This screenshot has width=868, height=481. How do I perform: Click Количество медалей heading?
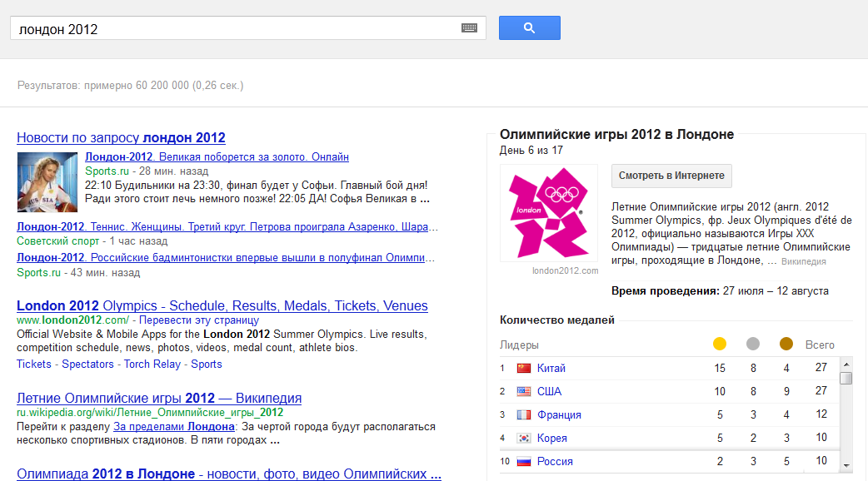pos(557,320)
